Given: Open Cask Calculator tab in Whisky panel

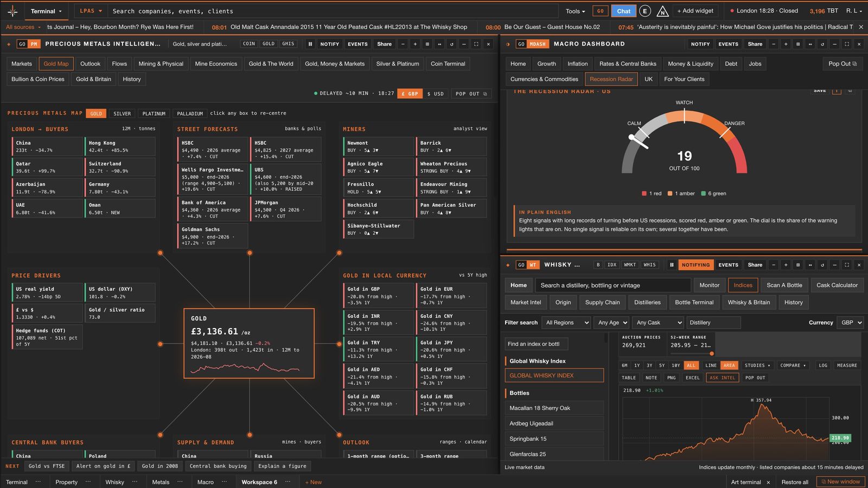Looking at the screenshot, I should [837, 285].
